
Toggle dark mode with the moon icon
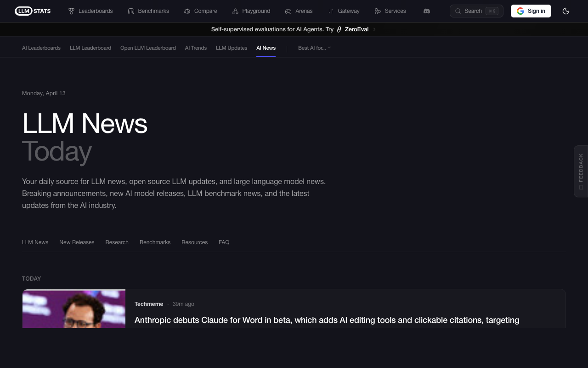[566, 11]
